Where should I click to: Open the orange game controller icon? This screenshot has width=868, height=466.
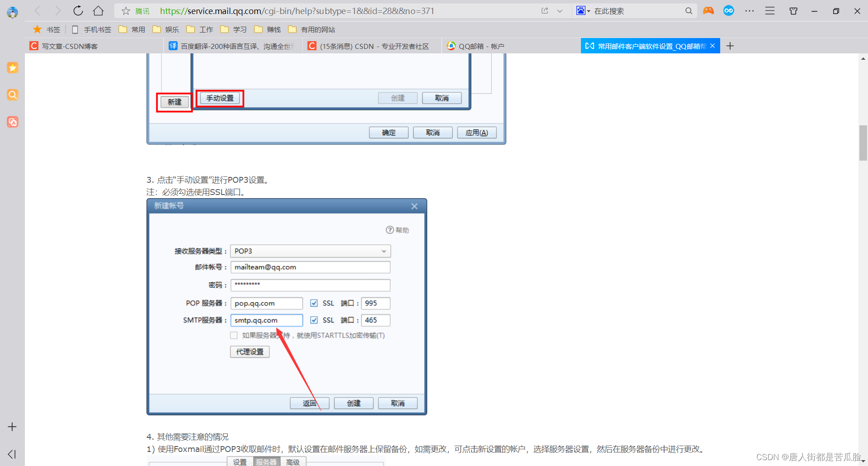pyautogui.click(x=708, y=11)
